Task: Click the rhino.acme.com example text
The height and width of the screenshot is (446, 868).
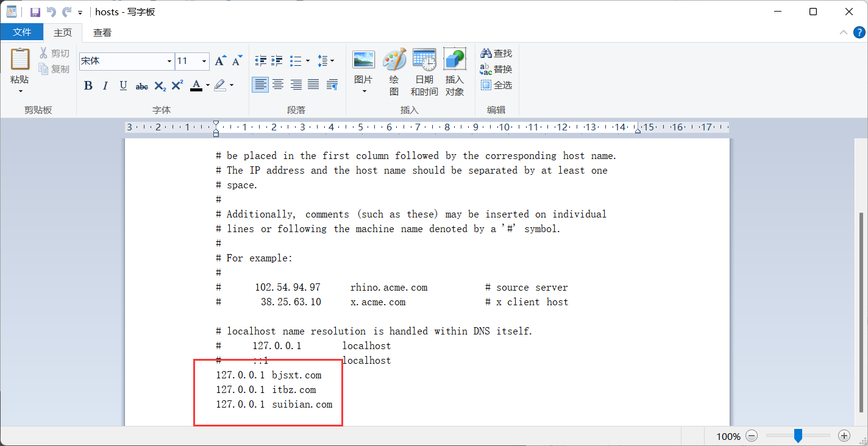Action: [389, 287]
